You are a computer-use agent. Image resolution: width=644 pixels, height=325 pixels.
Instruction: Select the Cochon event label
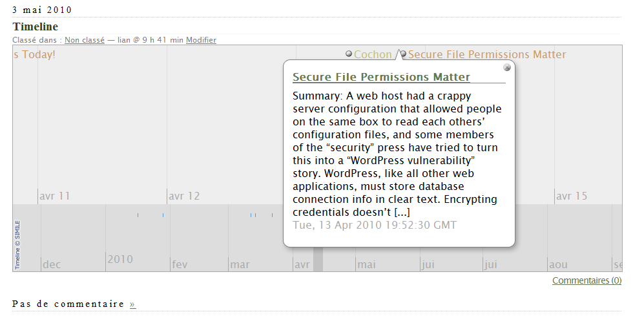pyautogui.click(x=373, y=54)
